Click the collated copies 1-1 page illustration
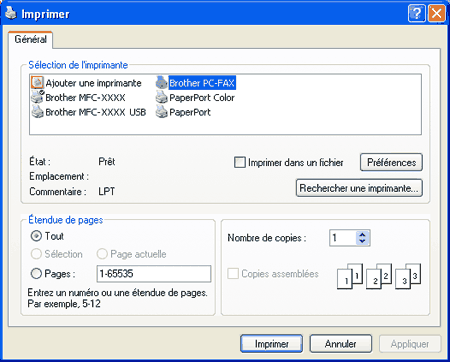Viewport: 450px width, 362px height. 350,276
